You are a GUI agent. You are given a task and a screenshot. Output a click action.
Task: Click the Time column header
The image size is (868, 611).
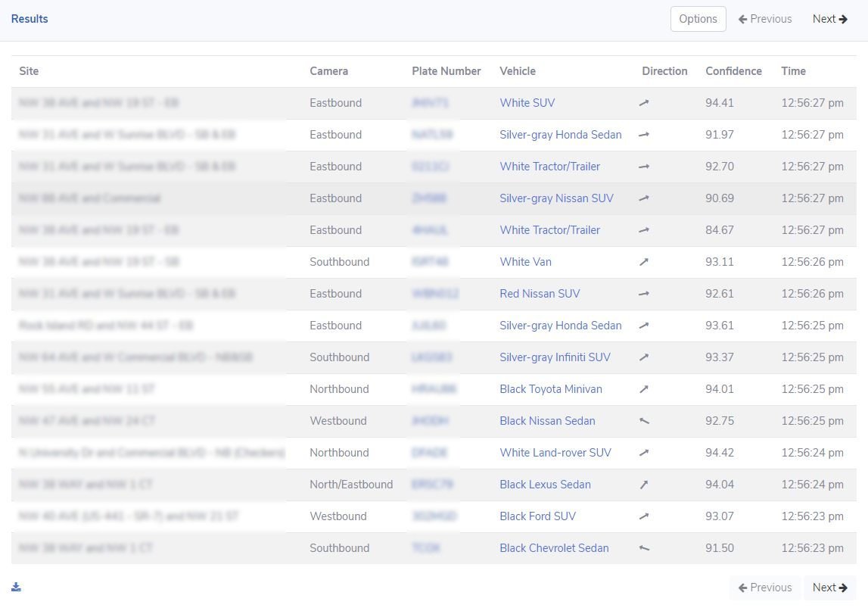pyautogui.click(x=793, y=71)
